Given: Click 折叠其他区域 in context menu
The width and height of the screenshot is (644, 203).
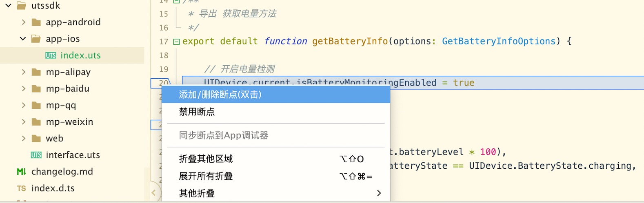Looking at the screenshot, I should coord(206,159).
